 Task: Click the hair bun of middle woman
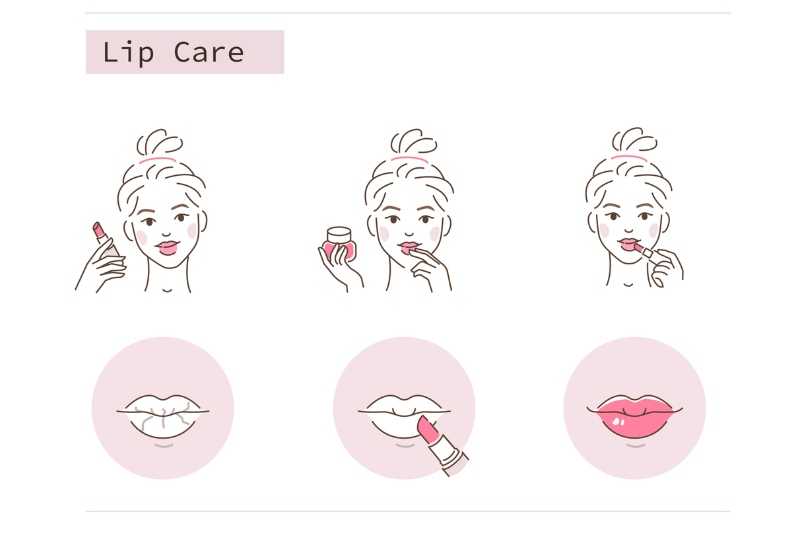coord(413,142)
